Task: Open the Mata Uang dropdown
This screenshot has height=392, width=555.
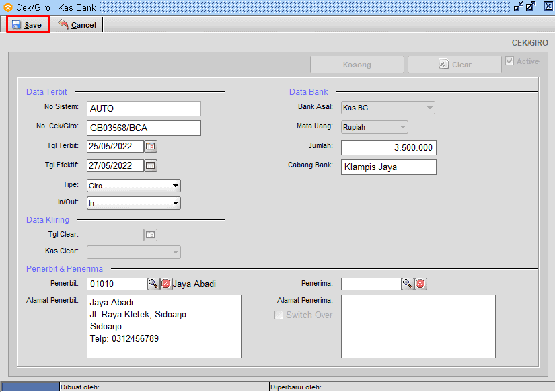Action: [x=375, y=127]
